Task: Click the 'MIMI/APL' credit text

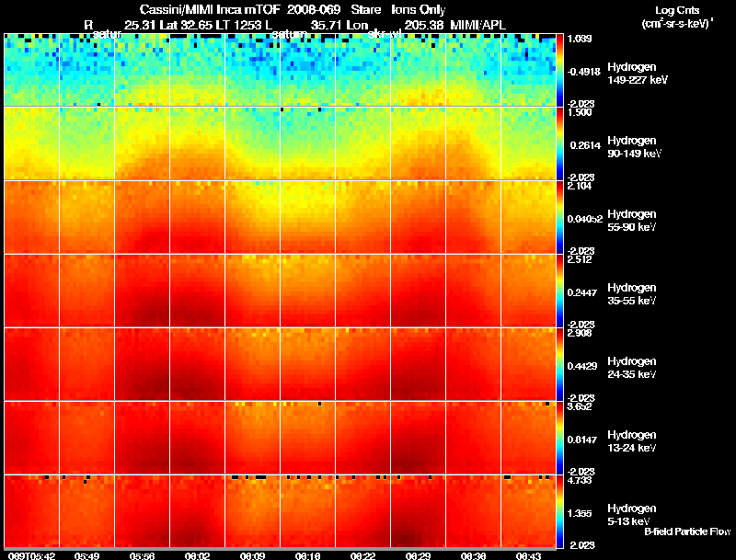Action: tap(477, 26)
